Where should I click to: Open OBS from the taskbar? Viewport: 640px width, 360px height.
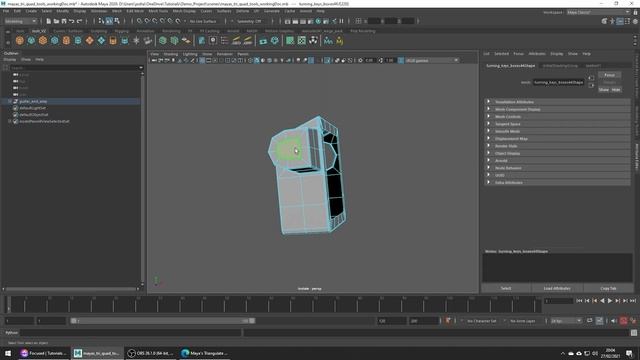pos(151,353)
